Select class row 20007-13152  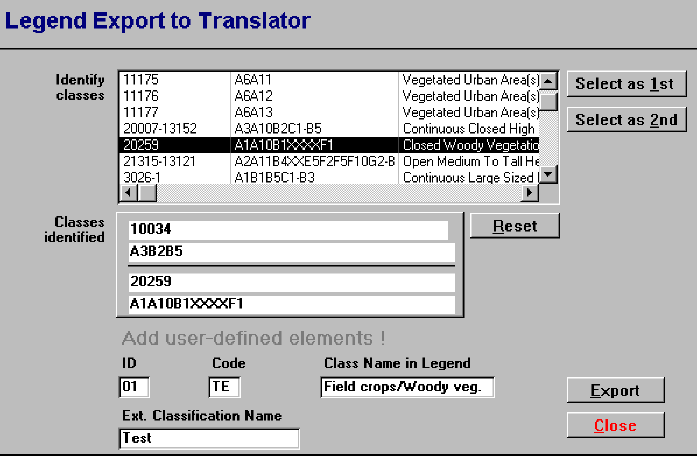coord(328,129)
